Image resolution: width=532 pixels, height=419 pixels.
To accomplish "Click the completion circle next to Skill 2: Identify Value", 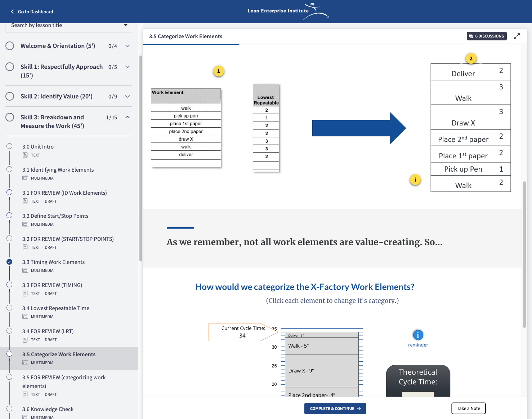I will pyautogui.click(x=10, y=96).
